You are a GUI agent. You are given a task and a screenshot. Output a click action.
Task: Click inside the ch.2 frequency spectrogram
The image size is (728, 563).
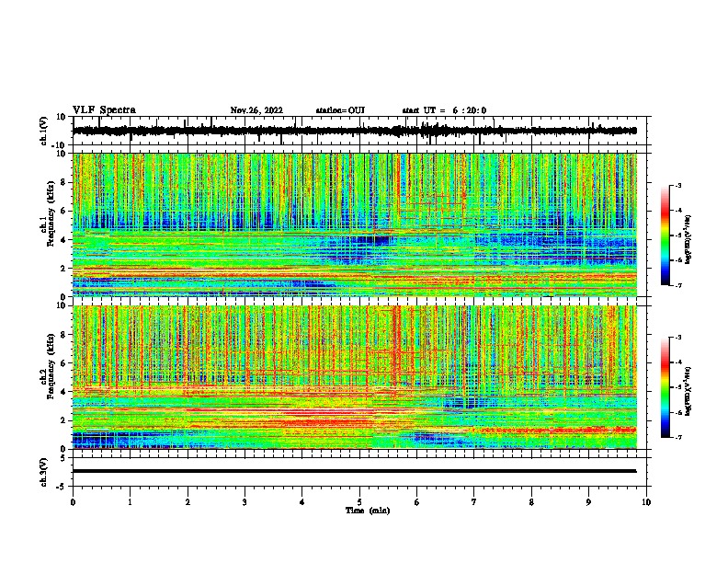pyautogui.click(x=354, y=377)
